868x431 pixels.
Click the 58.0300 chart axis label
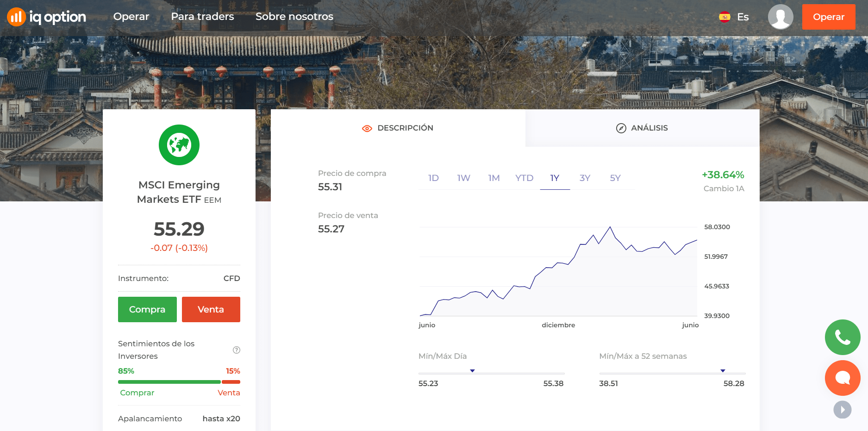pyautogui.click(x=717, y=227)
